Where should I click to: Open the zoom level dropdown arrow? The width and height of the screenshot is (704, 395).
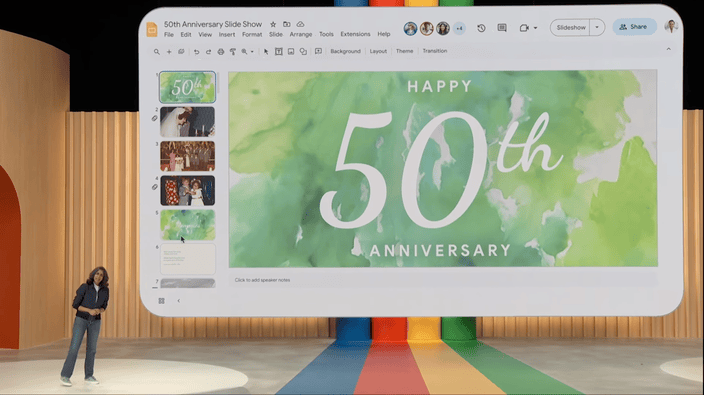point(252,52)
